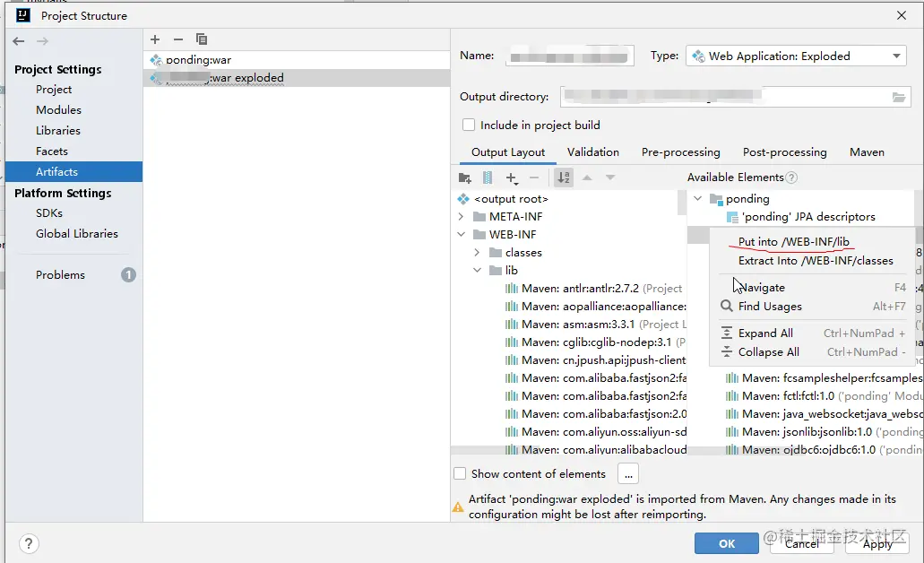Switch to the Validation tab

[x=592, y=152]
